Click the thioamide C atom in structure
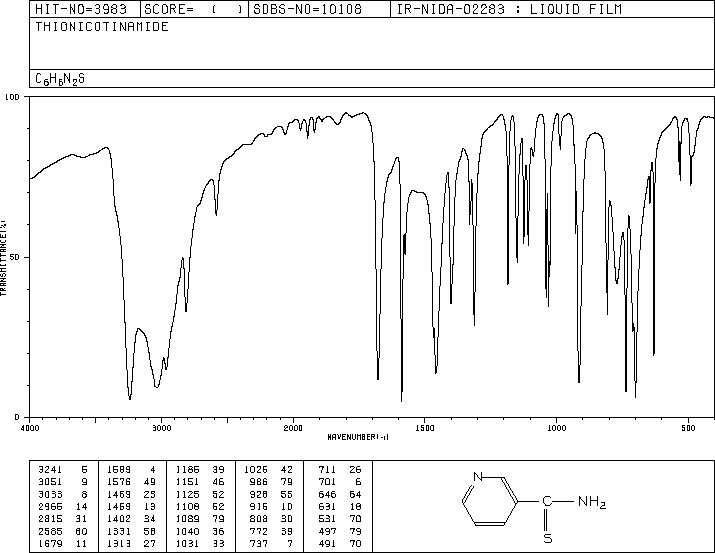 (547, 501)
